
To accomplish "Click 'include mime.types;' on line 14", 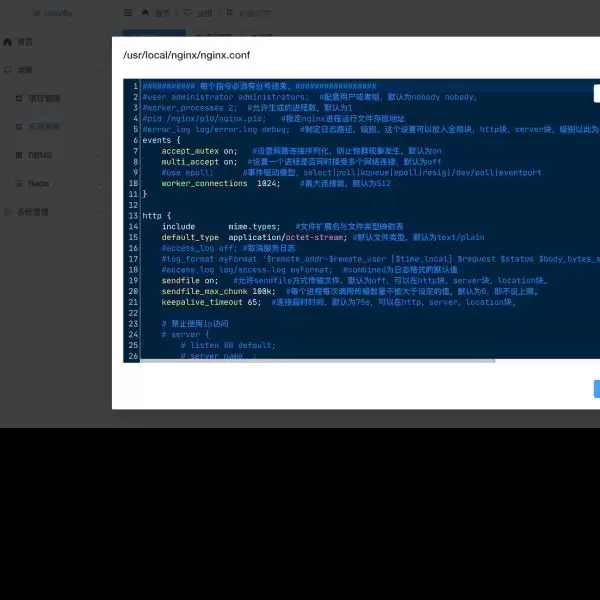I will [221, 227].
